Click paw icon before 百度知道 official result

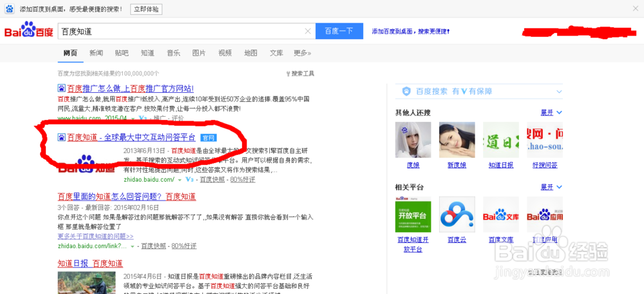[61, 137]
